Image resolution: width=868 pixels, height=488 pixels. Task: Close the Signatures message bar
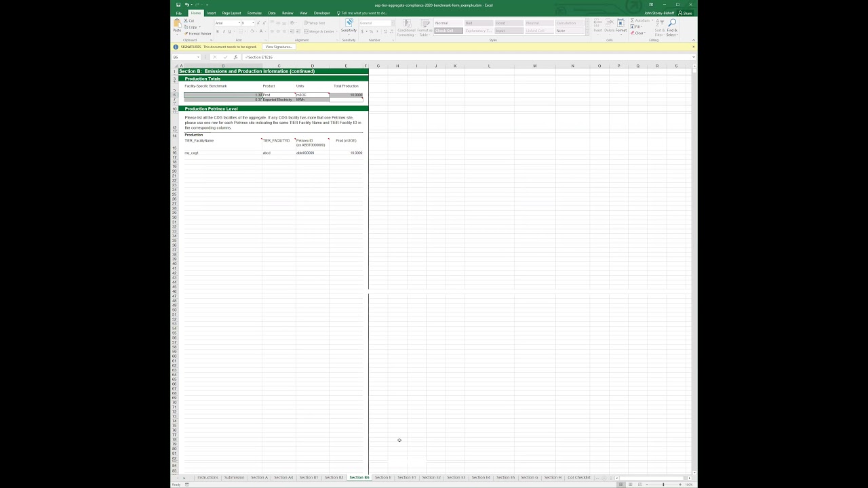point(693,47)
